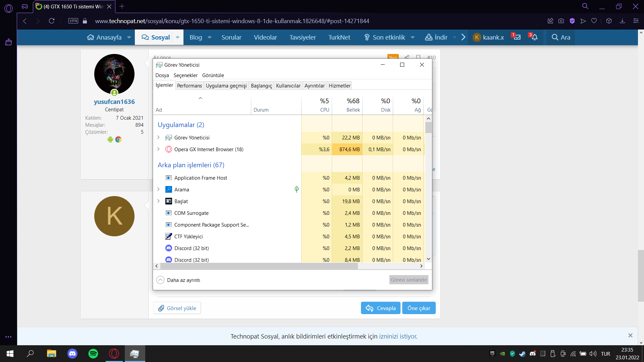Click the Cevapla reply button
Image resolution: width=644 pixels, height=362 pixels.
pyautogui.click(x=380, y=308)
